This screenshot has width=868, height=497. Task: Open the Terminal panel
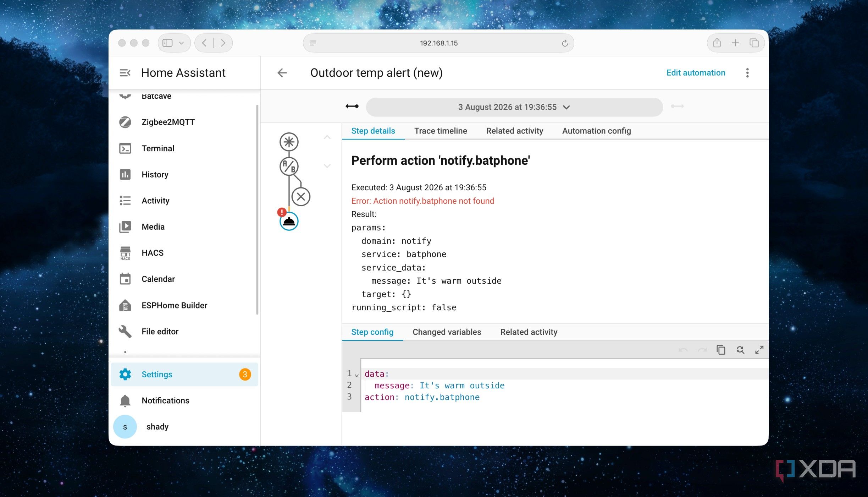pyautogui.click(x=184, y=148)
